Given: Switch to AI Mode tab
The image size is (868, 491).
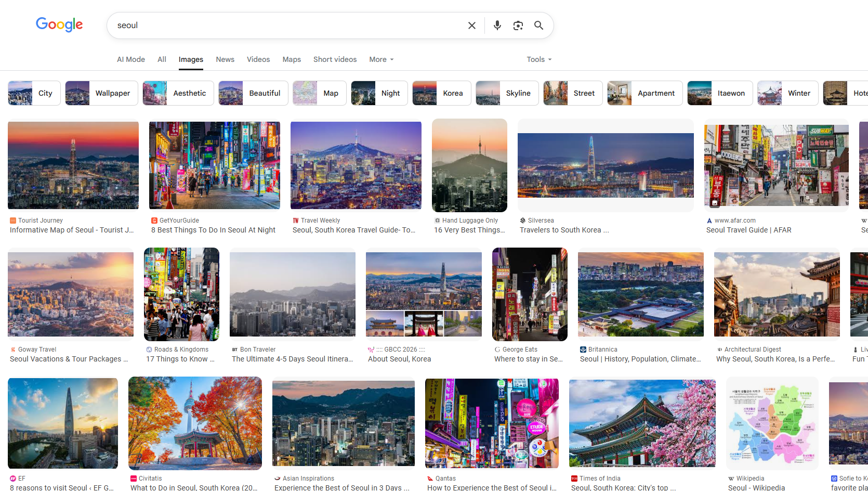Looking at the screenshot, I should 131,59.
